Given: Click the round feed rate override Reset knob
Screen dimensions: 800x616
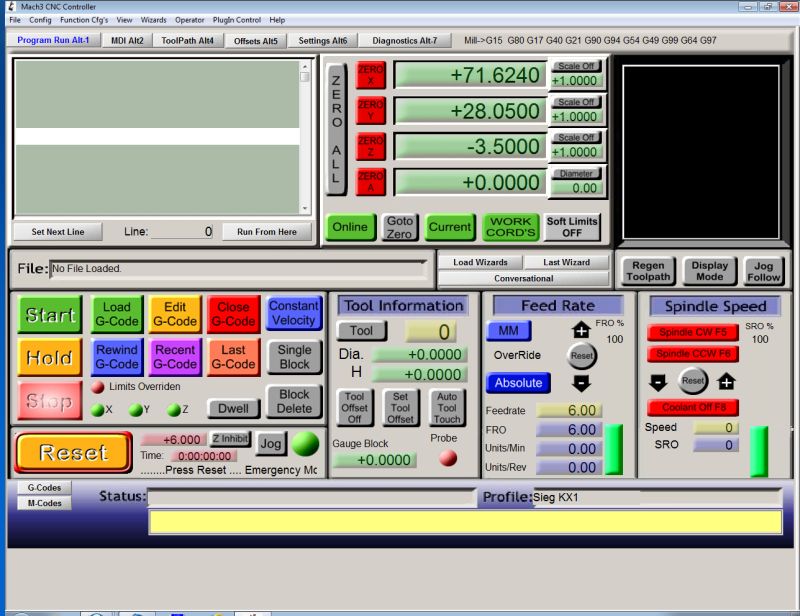Looking at the screenshot, I should pyautogui.click(x=582, y=356).
